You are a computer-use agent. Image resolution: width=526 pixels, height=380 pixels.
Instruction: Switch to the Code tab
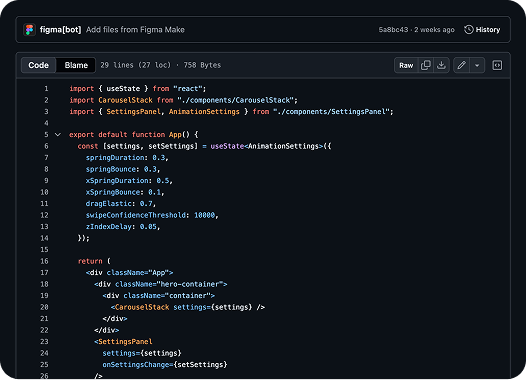click(39, 65)
